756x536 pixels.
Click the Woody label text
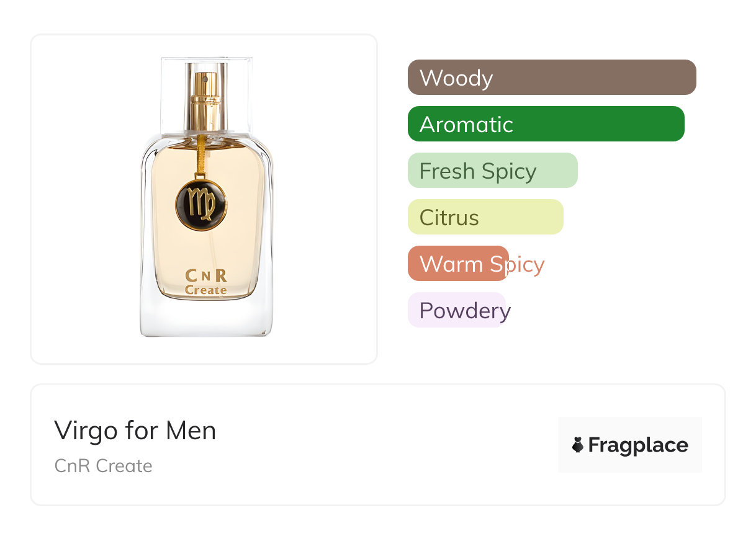456,78
